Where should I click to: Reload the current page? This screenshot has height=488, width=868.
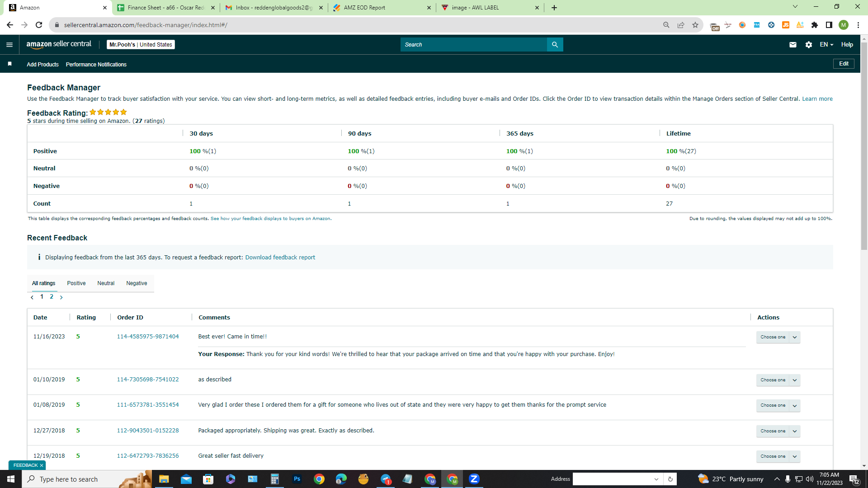(x=39, y=25)
